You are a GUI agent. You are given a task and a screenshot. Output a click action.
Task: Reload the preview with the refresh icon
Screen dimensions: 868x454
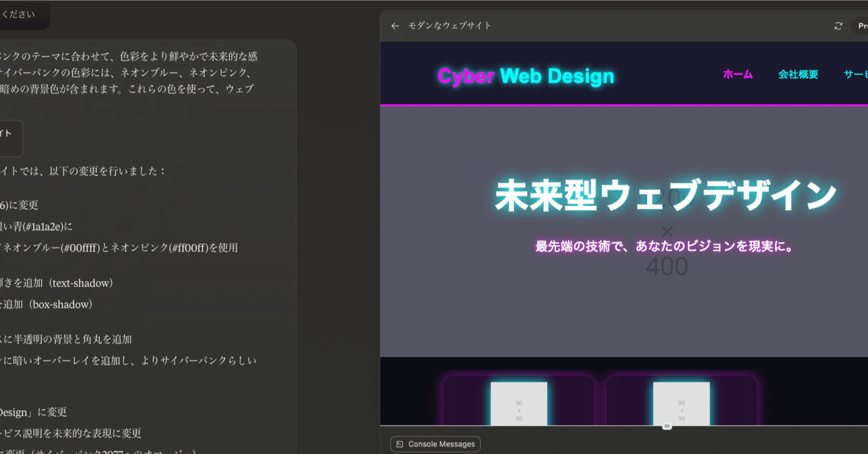838,26
